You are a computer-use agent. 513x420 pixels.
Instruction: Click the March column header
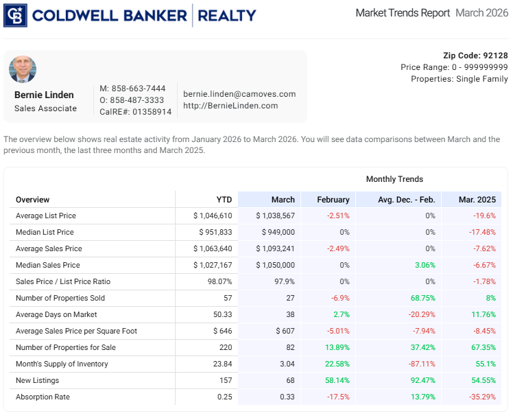283,200
